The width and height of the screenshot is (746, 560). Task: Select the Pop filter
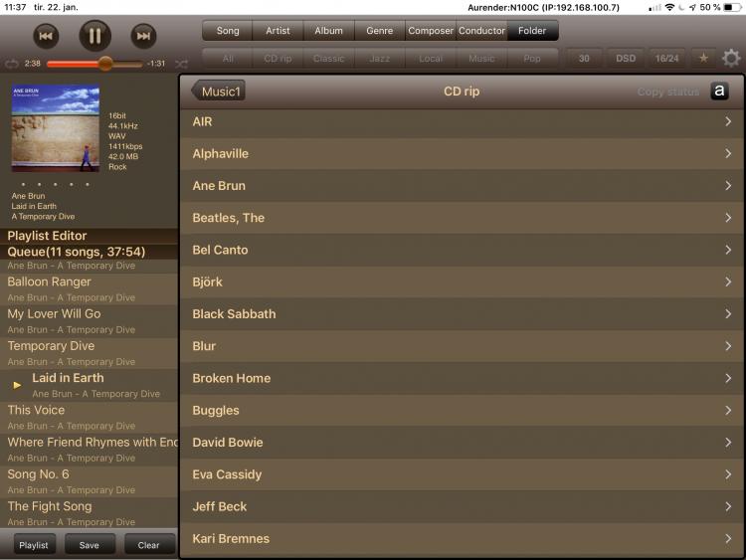[532, 59]
